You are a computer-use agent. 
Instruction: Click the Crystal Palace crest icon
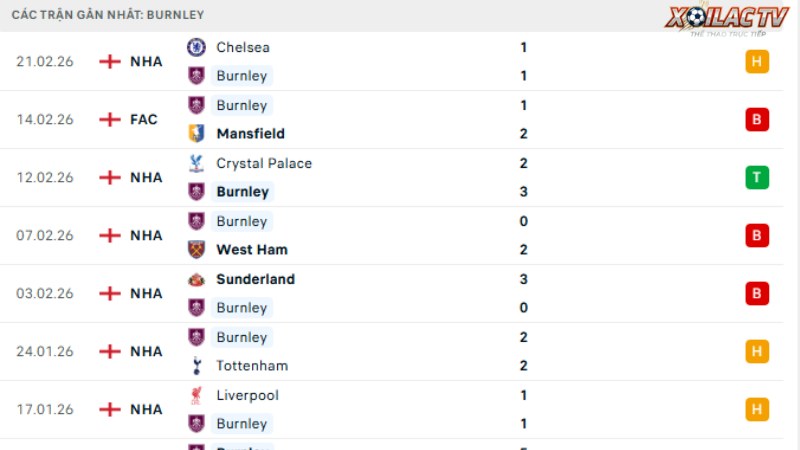click(x=196, y=163)
